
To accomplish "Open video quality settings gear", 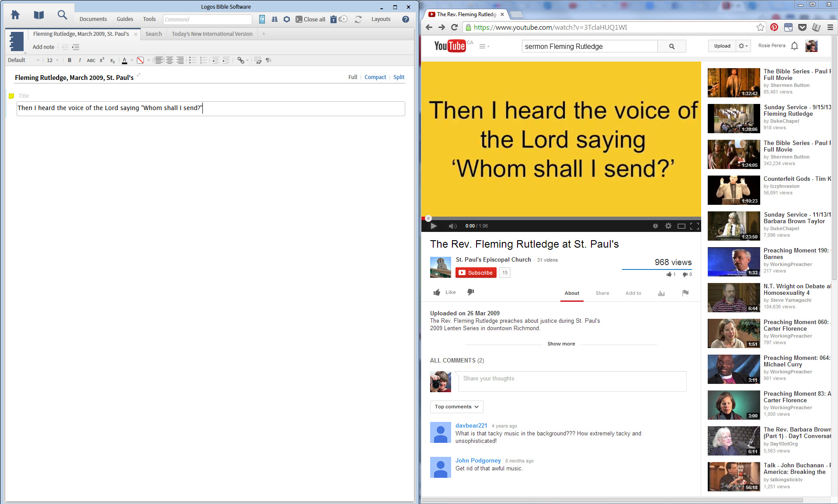I will [x=668, y=226].
